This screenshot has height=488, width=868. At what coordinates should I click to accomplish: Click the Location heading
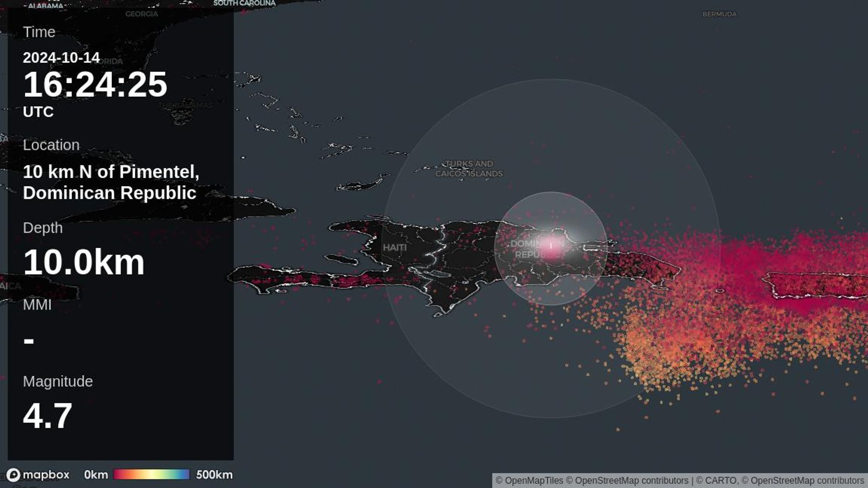51,145
